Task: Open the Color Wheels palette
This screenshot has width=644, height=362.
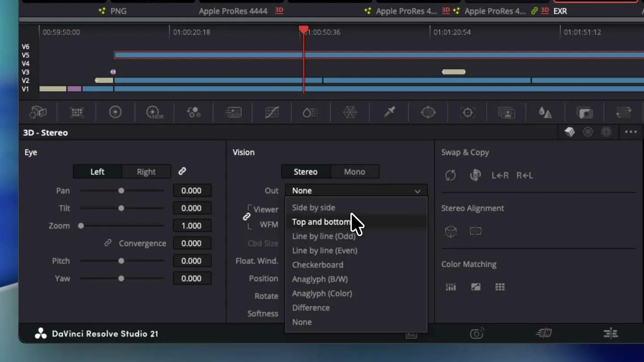Action: click(115, 112)
